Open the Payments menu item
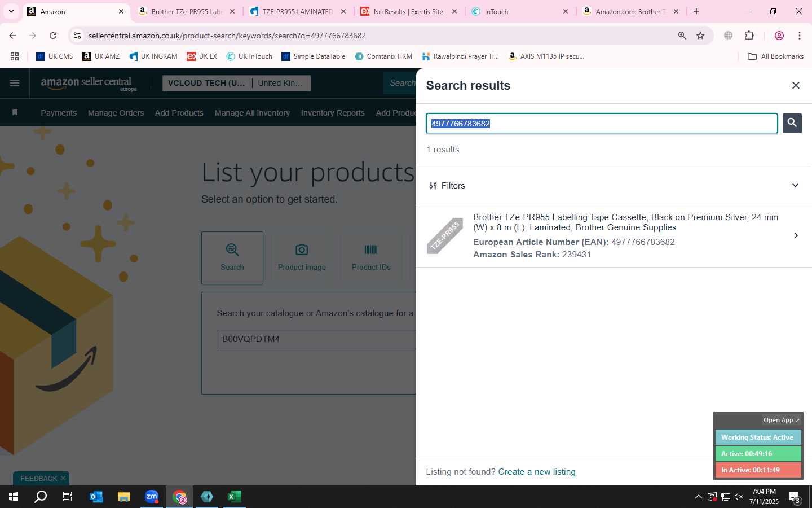This screenshot has height=508, width=812. (59, 113)
